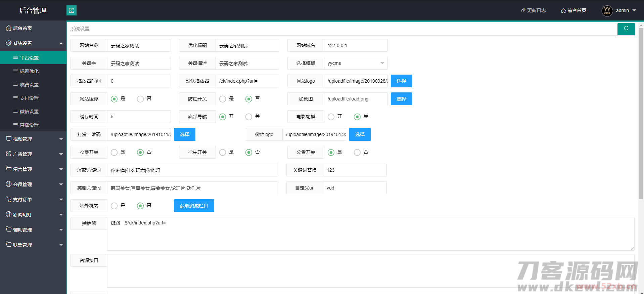Open the 标题优化 submenu item
The height and width of the screenshot is (294, 644).
[29, 71]
